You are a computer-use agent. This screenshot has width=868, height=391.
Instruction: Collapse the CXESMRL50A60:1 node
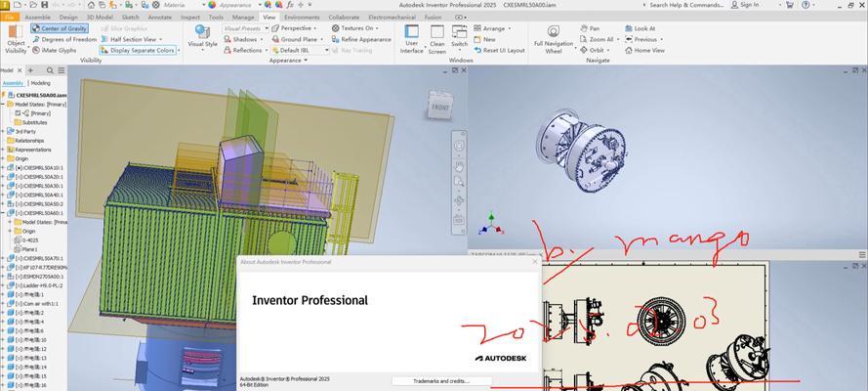coord(3,213)
